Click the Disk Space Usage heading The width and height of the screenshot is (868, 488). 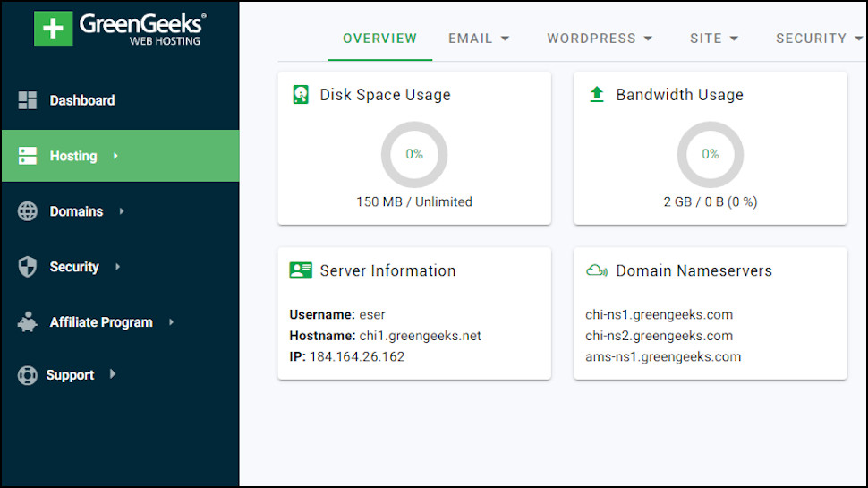click(x=386, y=95)
